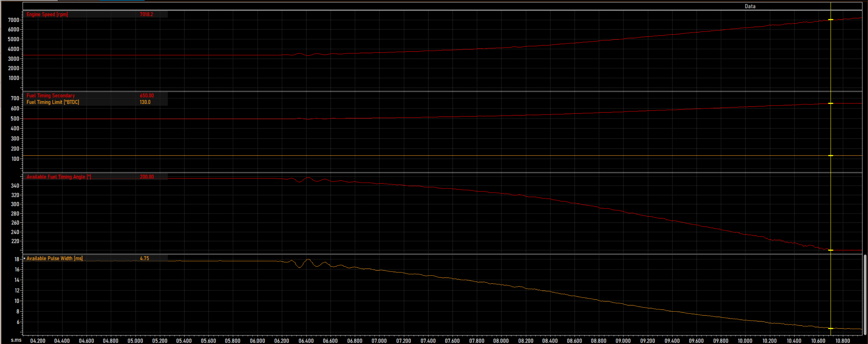Click the 08.000 tick on time axis
The width and height of the screenshot is (868, 344).
pyautogui.click(x=501, y=341)
